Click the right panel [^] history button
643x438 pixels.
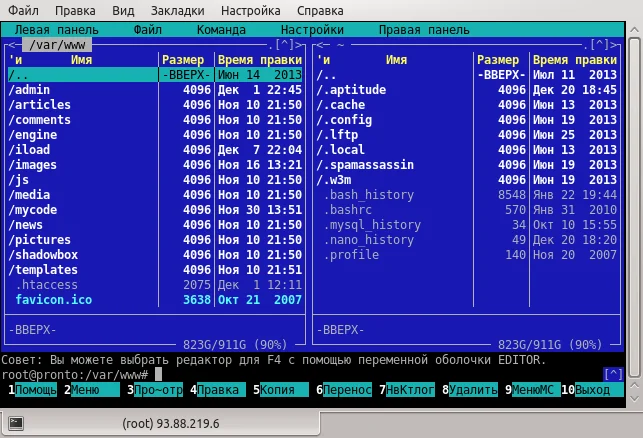[x=598, y=45]
